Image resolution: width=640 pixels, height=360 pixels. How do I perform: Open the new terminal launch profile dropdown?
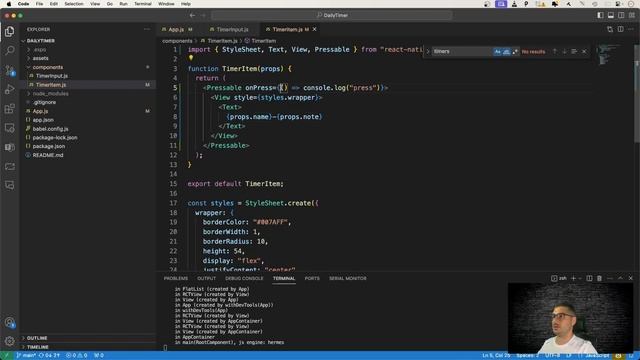click(580, 278)
